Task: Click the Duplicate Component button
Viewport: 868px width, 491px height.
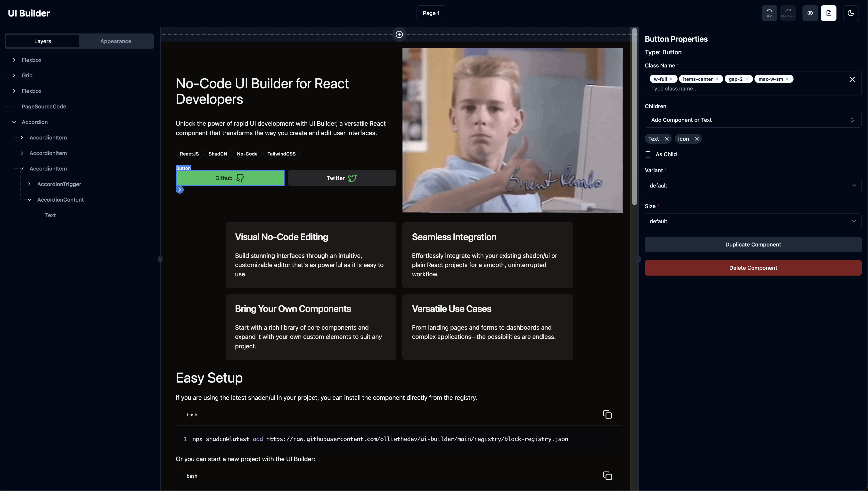Action: click(753, 244)
